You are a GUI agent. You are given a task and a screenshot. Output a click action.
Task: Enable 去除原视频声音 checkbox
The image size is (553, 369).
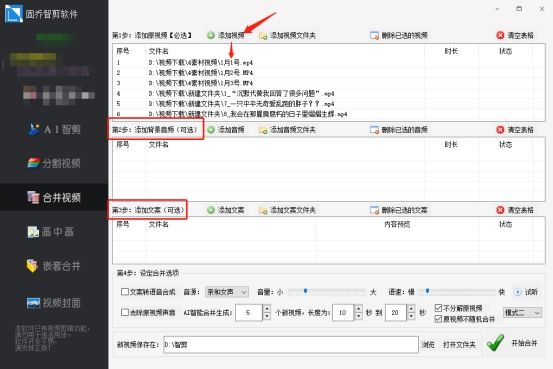pos(125,312)
